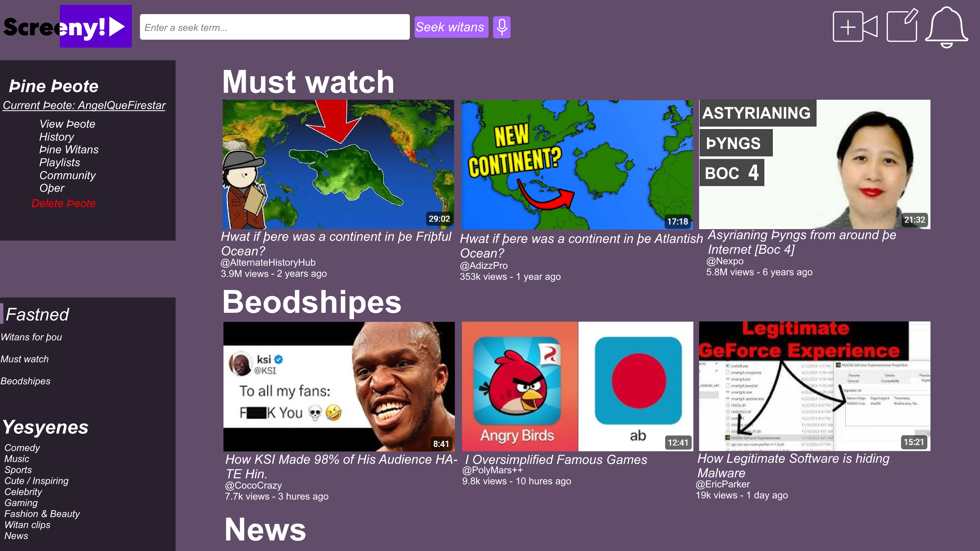Focus the seek term search field
Image resolution: width=980 pixels, height=551 pixels.
[275, 27]
